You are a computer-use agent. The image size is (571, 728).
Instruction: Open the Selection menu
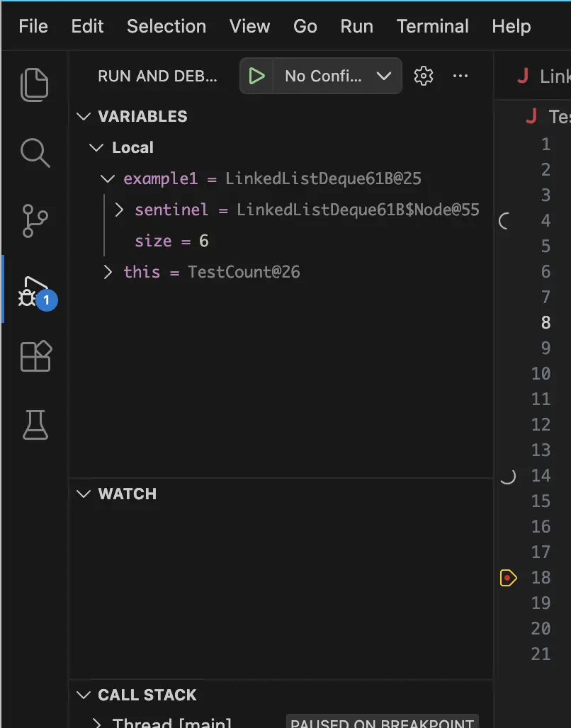[166, 26]
